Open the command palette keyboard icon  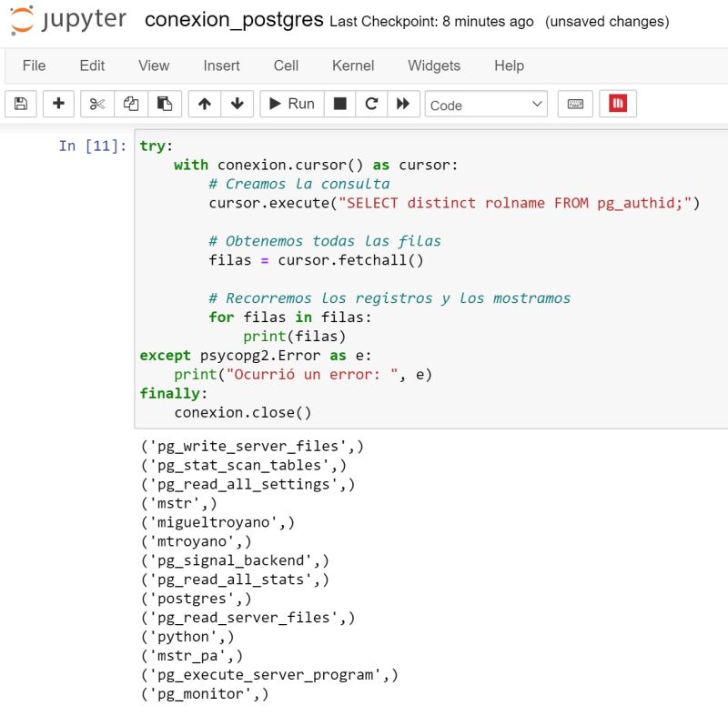coord(575,103)
